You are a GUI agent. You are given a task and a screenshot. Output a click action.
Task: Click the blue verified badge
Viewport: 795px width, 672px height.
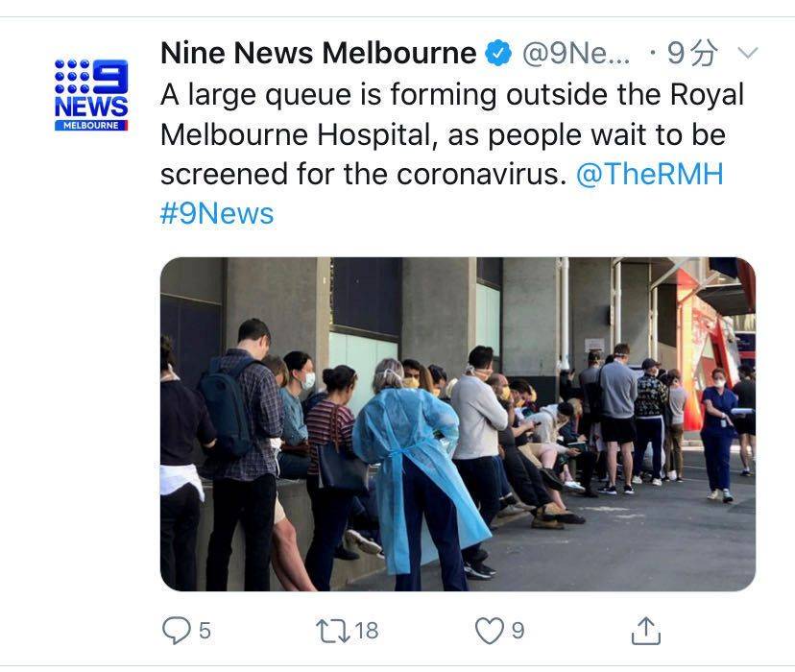498,53
